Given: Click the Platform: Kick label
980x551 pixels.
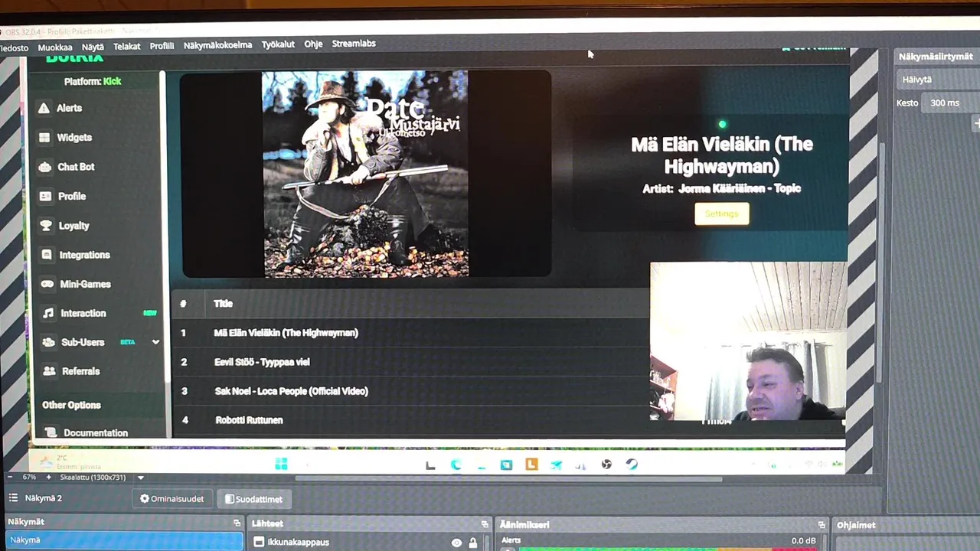Looking at the screenshot, I should [93, 81].
